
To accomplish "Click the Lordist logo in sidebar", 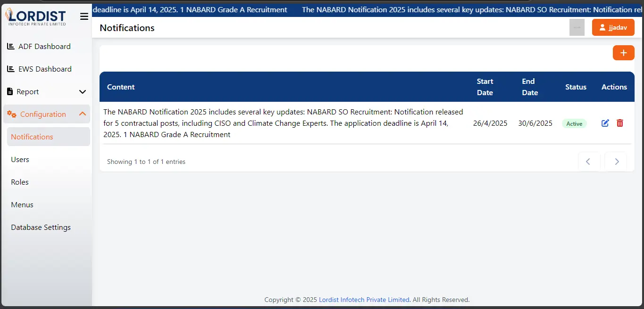I will pos(36,17).
